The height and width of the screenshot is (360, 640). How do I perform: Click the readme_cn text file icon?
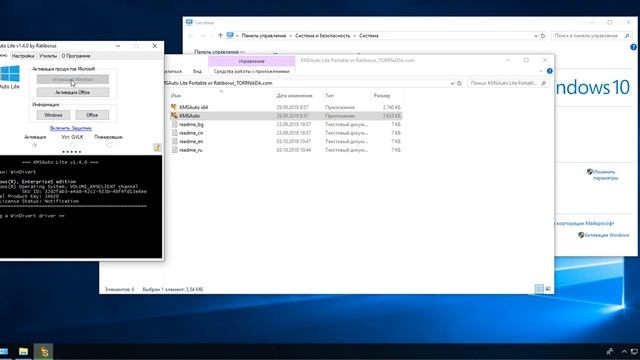(175, 133)
